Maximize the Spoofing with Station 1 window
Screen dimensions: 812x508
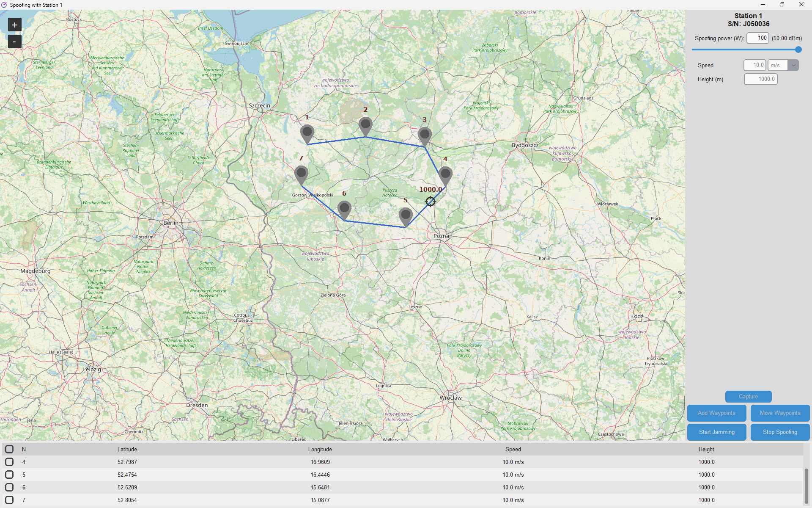(x=782, y=5)
